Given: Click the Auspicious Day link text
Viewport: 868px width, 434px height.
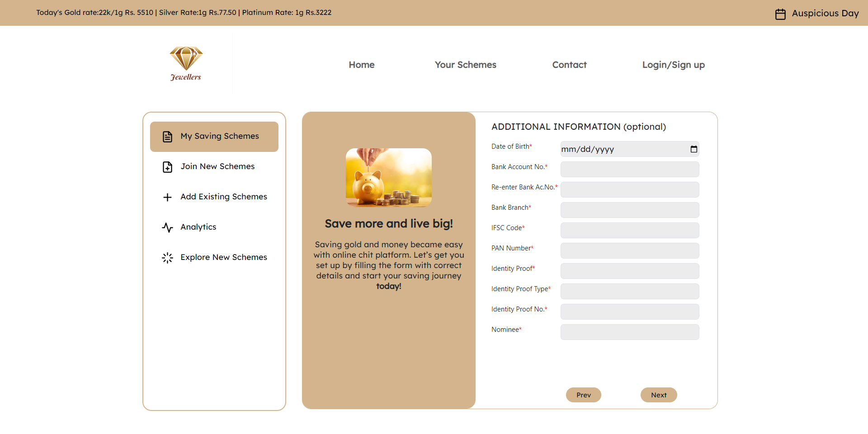Looking at the screenshot, I should 826,14.
